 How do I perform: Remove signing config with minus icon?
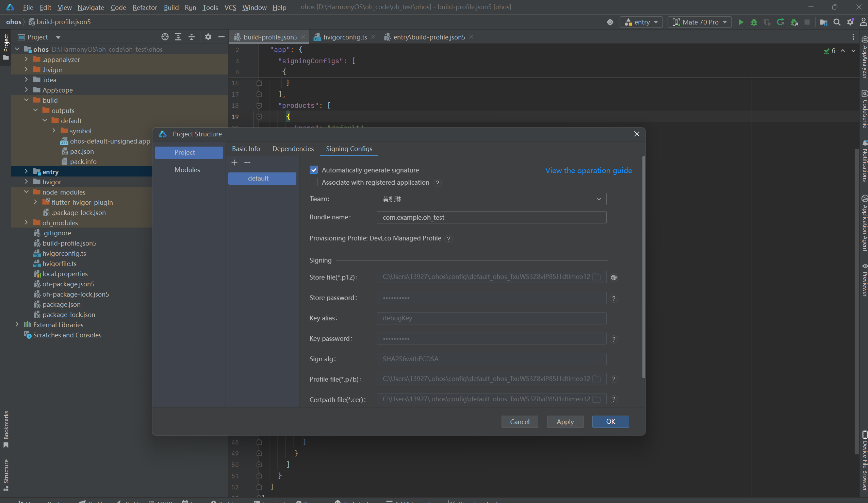247,163
